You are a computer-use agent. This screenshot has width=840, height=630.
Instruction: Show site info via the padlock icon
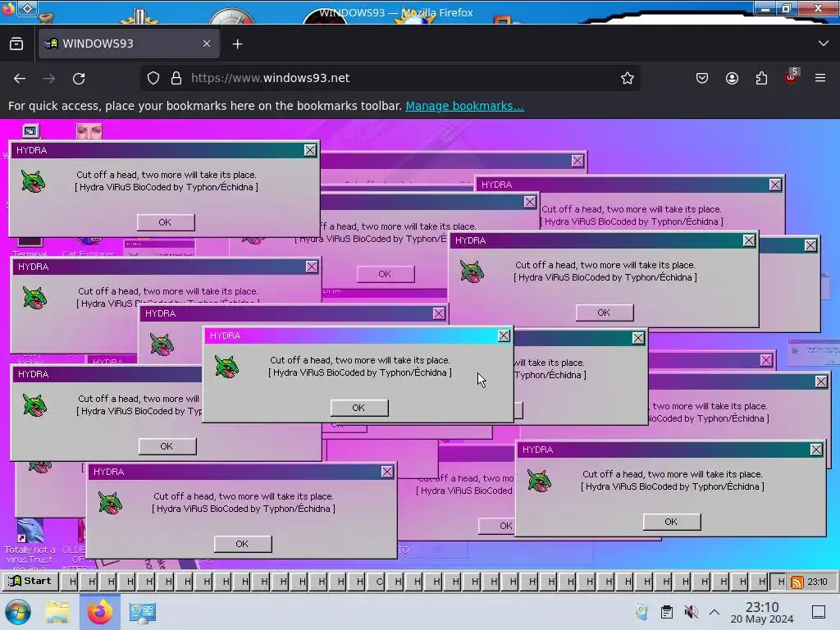pos(176,78)
